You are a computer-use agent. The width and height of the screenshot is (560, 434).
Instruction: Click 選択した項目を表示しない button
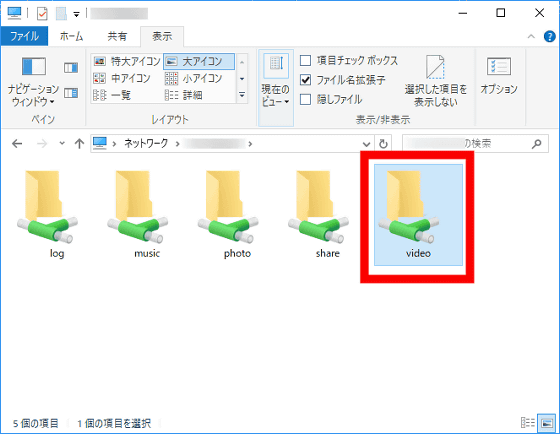click(x=435, y=81)
